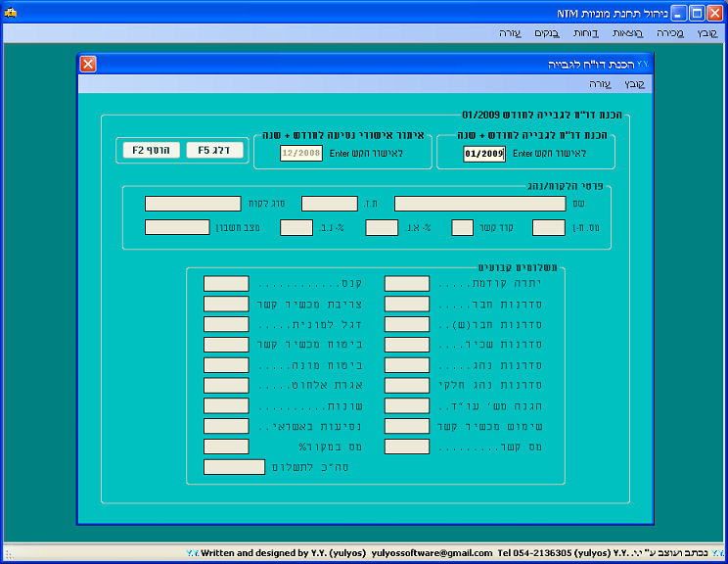Click the הוסף F2 button

152,150
